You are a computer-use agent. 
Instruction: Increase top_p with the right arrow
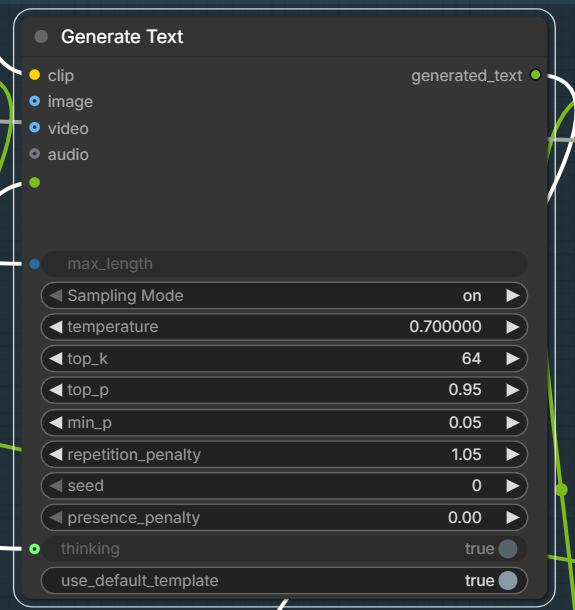click(513, 390)
